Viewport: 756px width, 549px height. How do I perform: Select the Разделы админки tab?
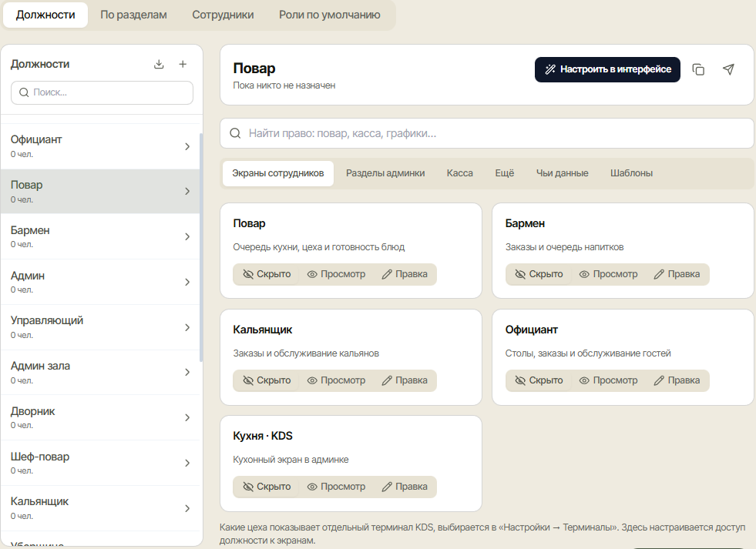385,173
